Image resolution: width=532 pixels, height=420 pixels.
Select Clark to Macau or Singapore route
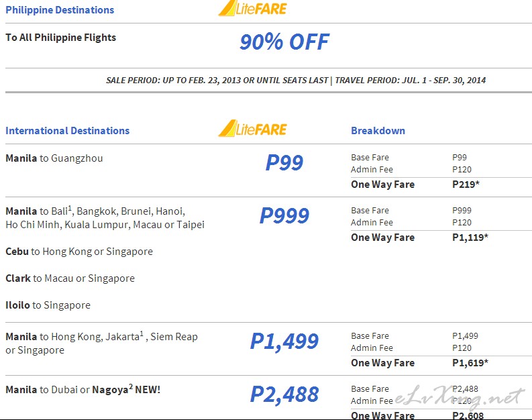coord(70,278)
